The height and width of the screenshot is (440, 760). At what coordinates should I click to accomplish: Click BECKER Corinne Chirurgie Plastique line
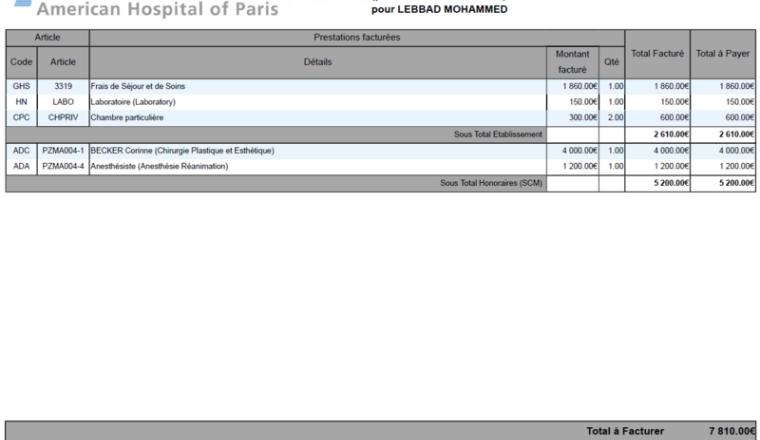coord(182,151)
